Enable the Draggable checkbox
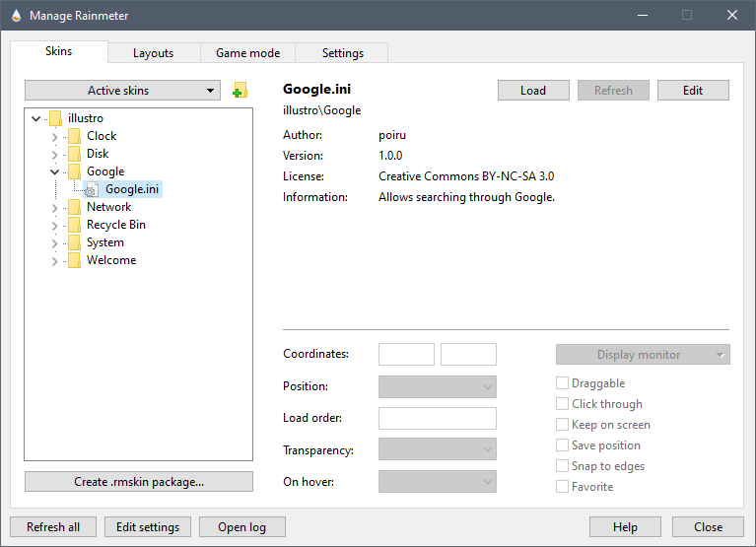Image resolution: width=756 pixels, height=547 pixels. 562,383
